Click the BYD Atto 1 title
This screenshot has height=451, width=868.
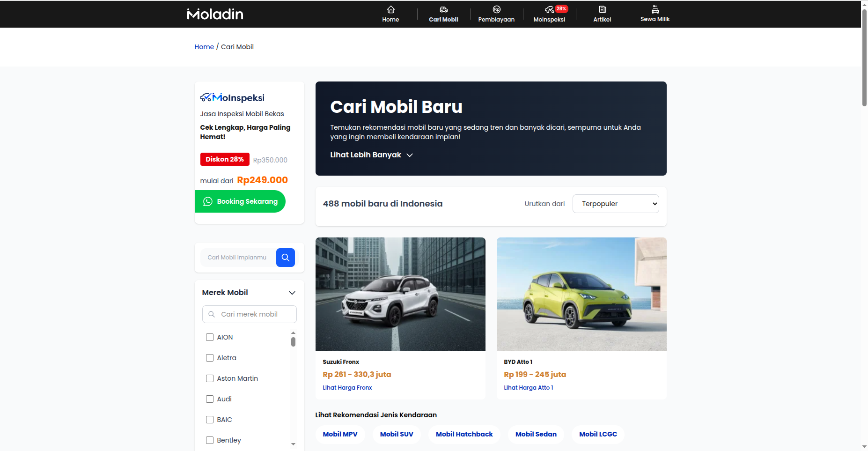[x=518, y=362]
